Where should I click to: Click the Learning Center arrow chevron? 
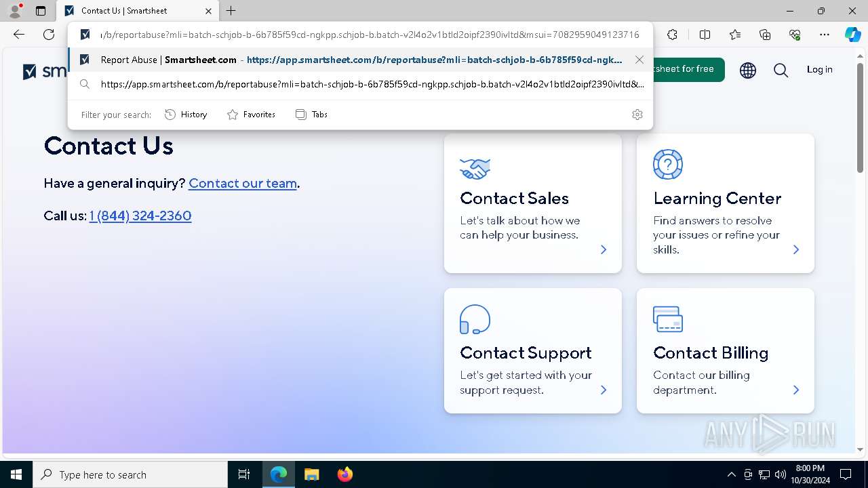pos(796,249)
